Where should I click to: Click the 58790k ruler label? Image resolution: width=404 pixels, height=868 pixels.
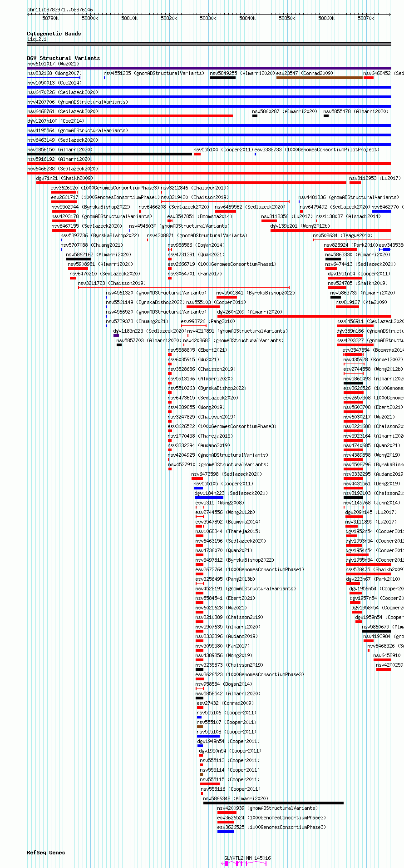click(50, 18)
